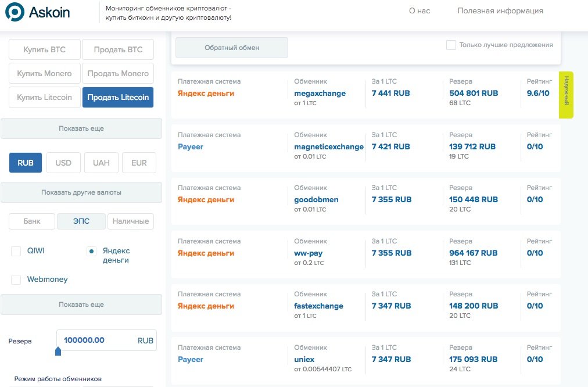Image resolution: width=588 pixels, height=387 pixels.
Task: Click the yellow Надежный badge
Action: [566, 95]
